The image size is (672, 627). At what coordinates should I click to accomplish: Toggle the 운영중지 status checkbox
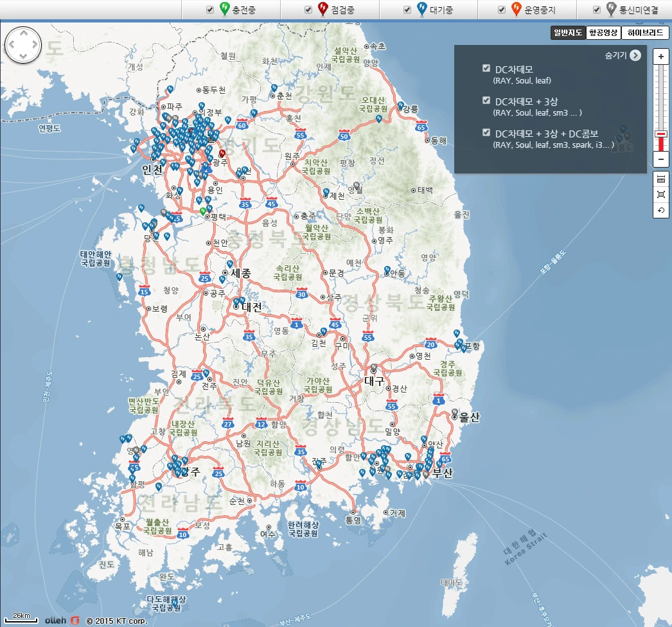tap(501, 10)
